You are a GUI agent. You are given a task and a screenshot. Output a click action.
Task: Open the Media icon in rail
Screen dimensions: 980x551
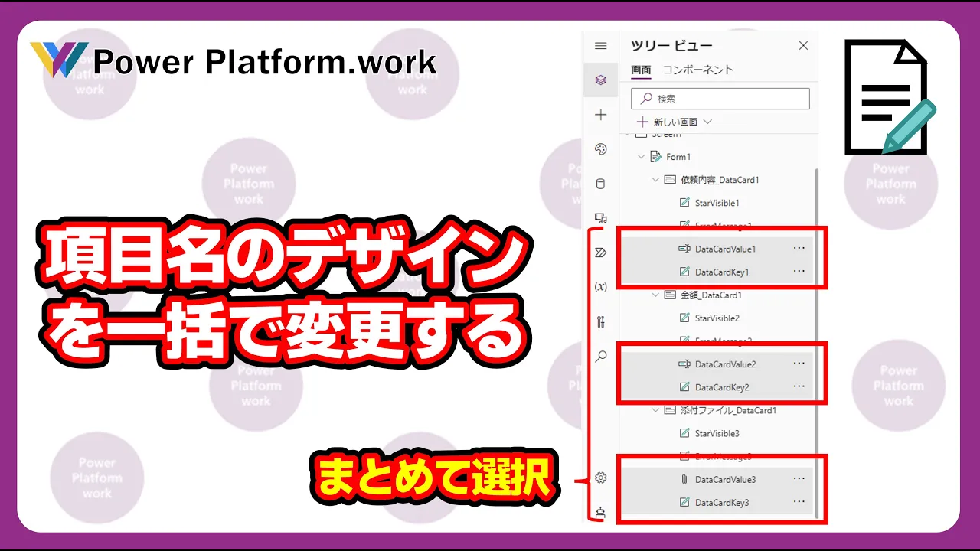point(601,218)
